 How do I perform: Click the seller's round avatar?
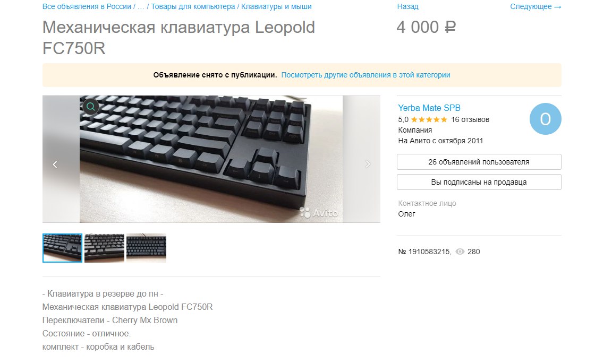pos(545,119)
